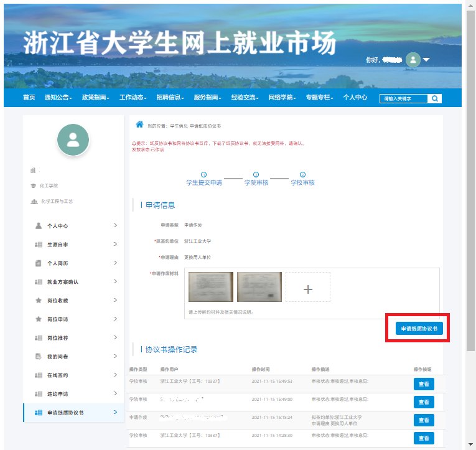The height and width of the screenshot is (450, 476).
Task: Click the search magnifier icon in navbar
Action: [435, 98]
